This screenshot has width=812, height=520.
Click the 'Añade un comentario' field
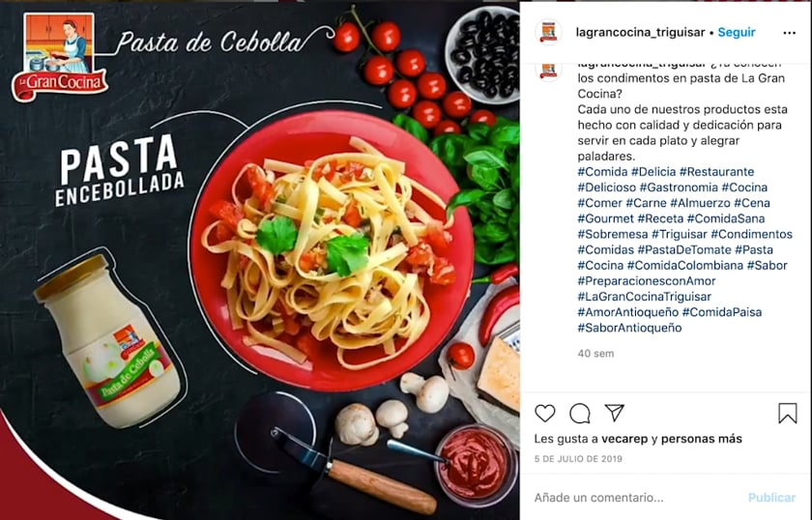[638, 498]
